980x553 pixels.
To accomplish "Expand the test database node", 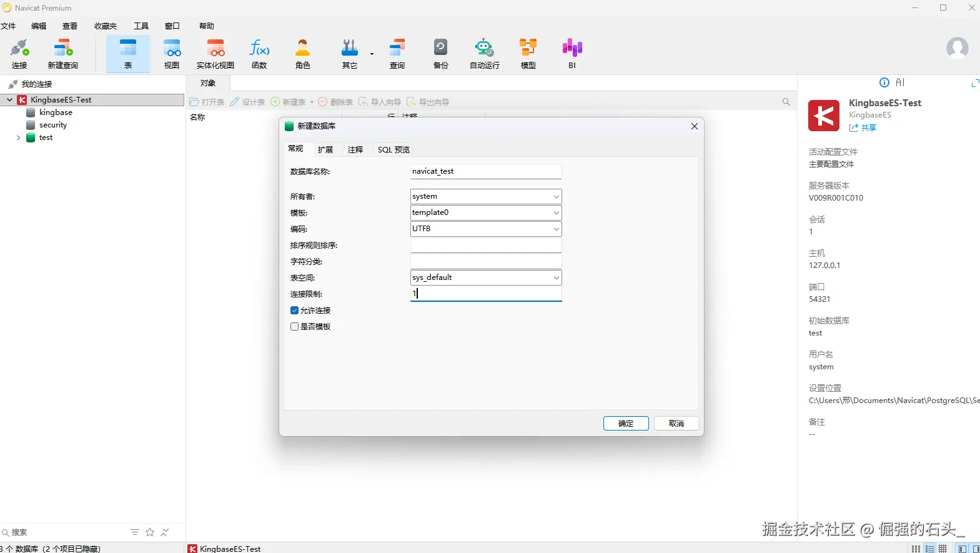I will click(x=18, y=138).
